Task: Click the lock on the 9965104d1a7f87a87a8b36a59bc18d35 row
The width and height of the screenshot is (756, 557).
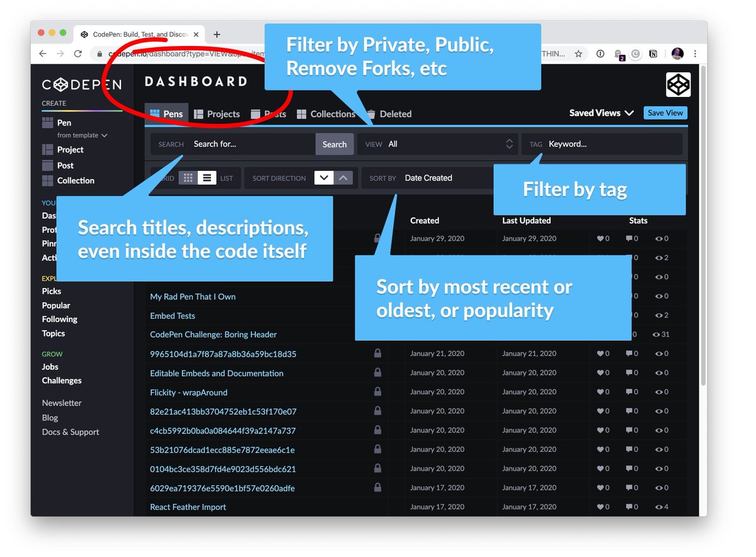Action: pos(377,353)
